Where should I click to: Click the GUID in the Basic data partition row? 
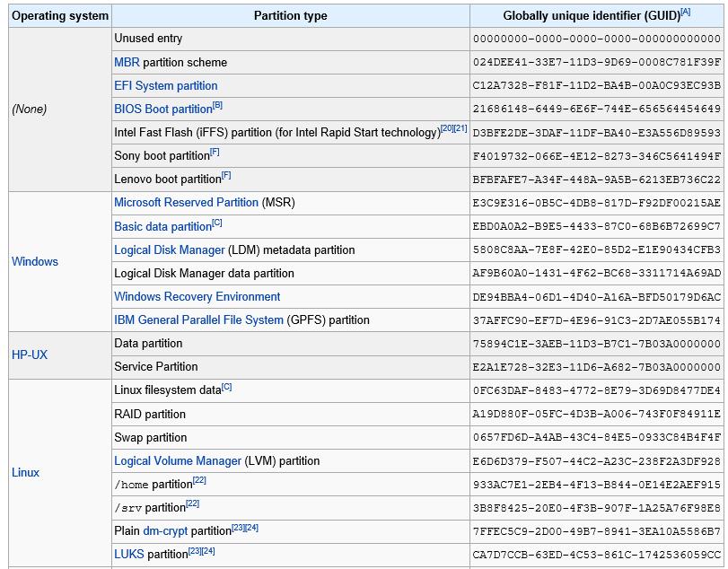[x=597, y=227]
